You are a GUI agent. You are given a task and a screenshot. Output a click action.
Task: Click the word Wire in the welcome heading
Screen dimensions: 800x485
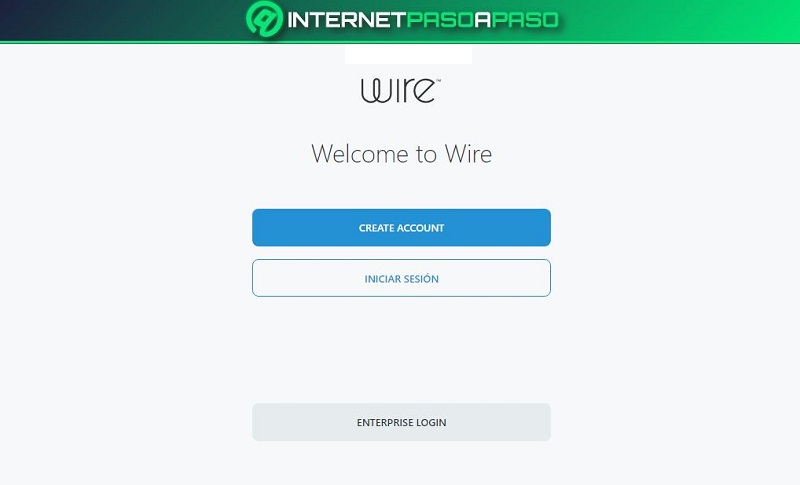[468, 154]
